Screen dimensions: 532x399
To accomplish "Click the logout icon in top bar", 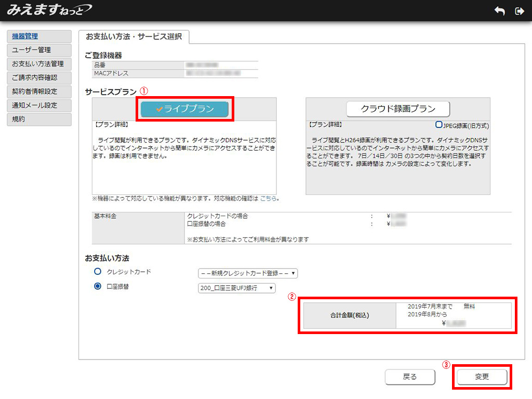I will pos(518,11).
